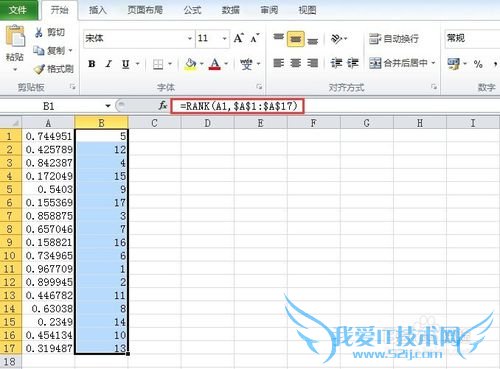The height and width of the screenshot is (369, 500).
Task: Select column D header
Action: (x=207, y=123)
